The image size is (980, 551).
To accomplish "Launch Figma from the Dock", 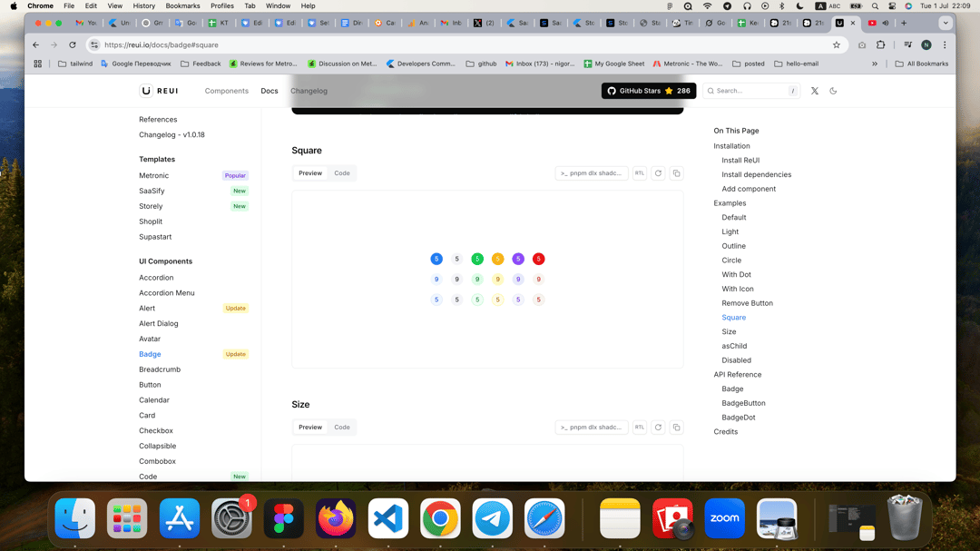I will tap(284, 518).
